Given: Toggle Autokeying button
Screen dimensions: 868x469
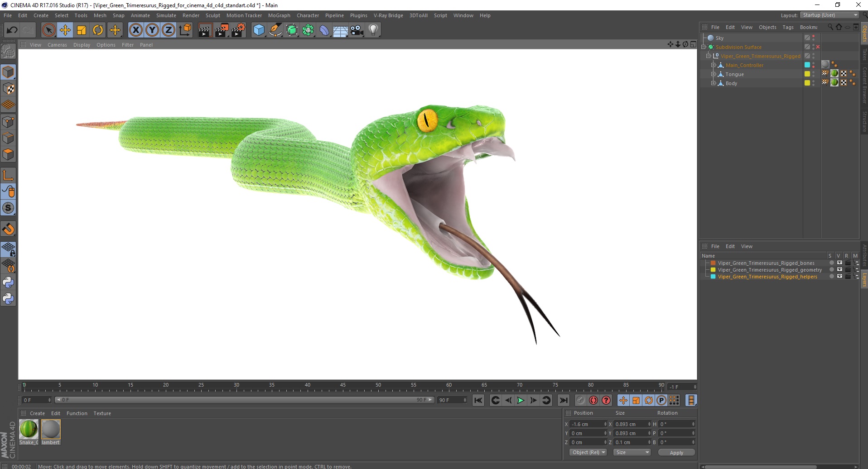Looking at the screenshot, I should click(x=593, y=400).
